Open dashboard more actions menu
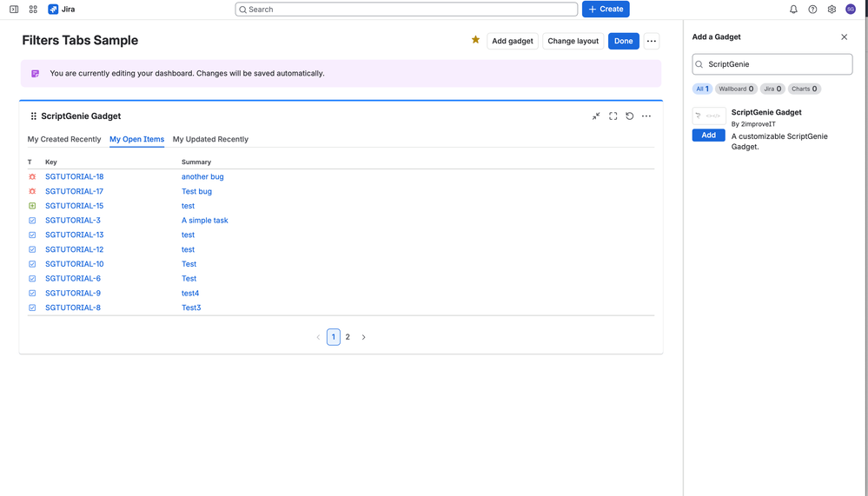This screenshot has width=868, height=496. (x=652, y=41)
